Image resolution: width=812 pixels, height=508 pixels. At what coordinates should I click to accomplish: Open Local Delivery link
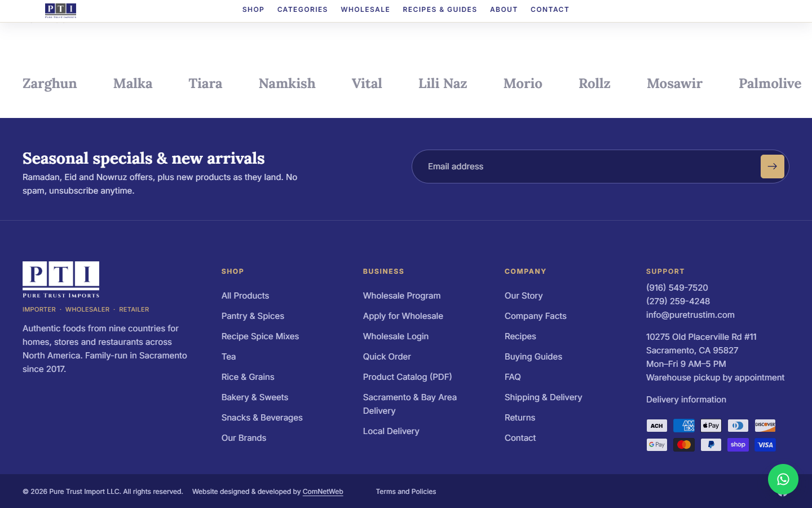391,431
